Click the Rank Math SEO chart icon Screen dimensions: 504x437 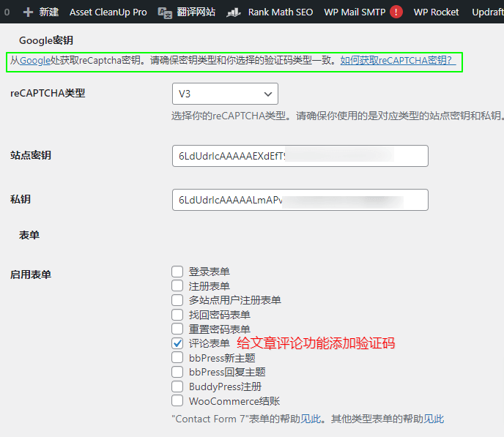(x=234, y=13)
